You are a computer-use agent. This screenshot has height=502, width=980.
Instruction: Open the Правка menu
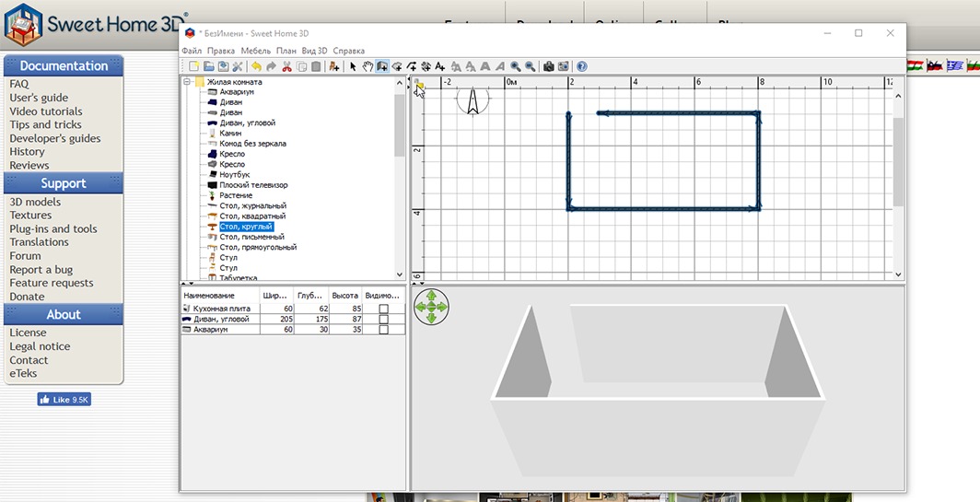(x=221, y=51)
